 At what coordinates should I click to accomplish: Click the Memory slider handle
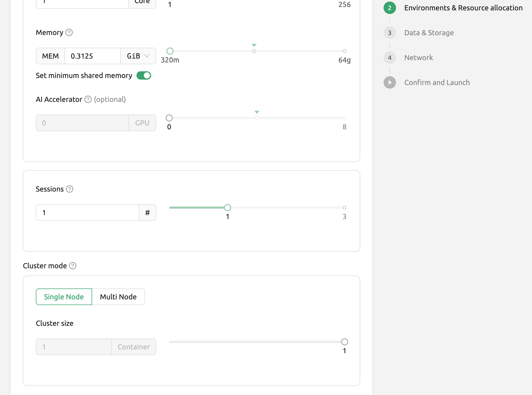click(170, 51)
